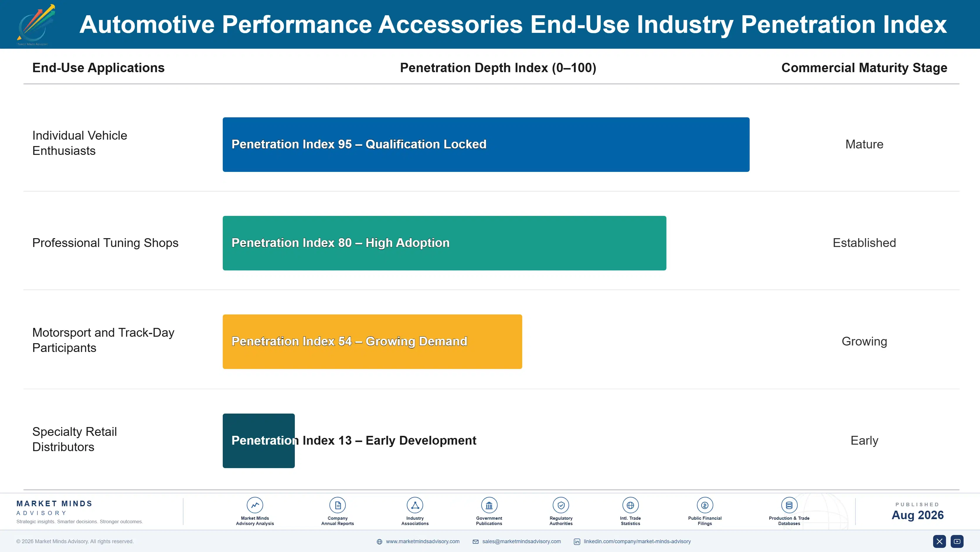Select the dark teal Penetration Index 13 bar
The image size is (980, 552).
[x=258, y=441]
